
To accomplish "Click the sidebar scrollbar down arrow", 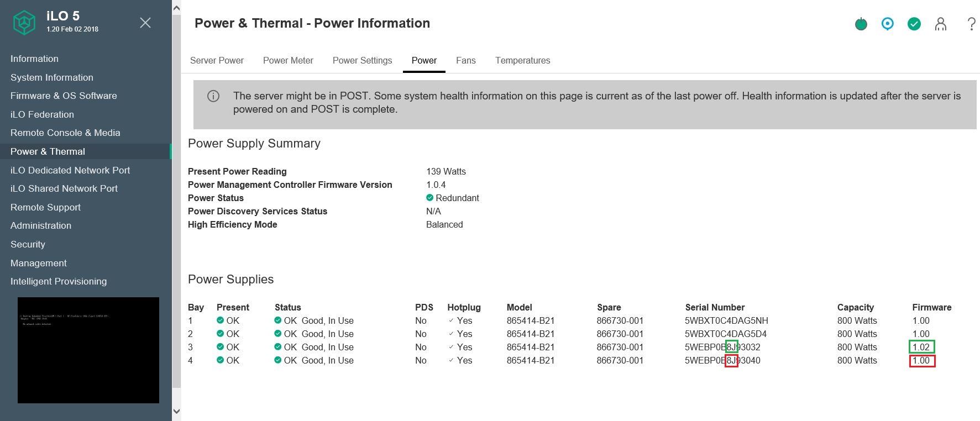I will click(x=176, y=411).
